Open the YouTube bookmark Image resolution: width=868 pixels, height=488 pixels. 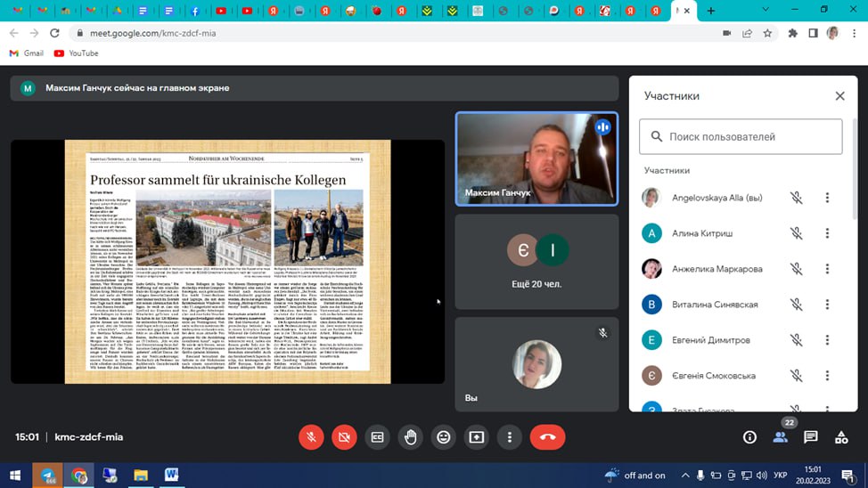click(77, 53)
